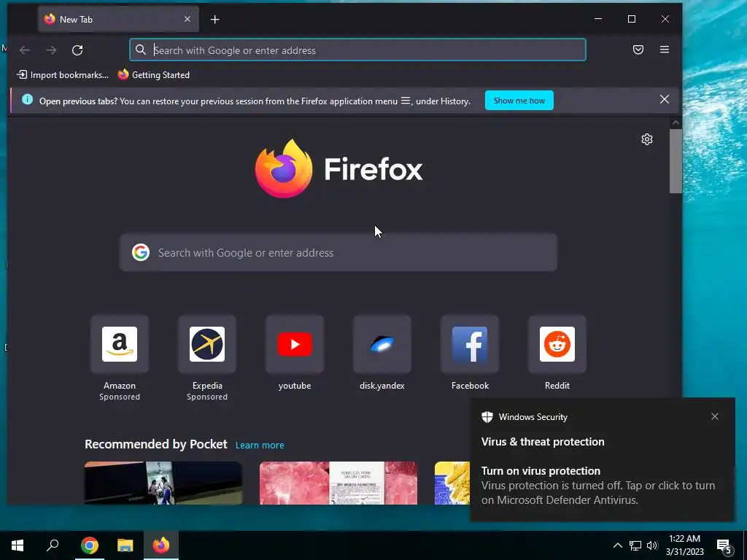Screen dimensions: 747x560
Task: Click the volume speaker tray icon
Action: point(652,545)
